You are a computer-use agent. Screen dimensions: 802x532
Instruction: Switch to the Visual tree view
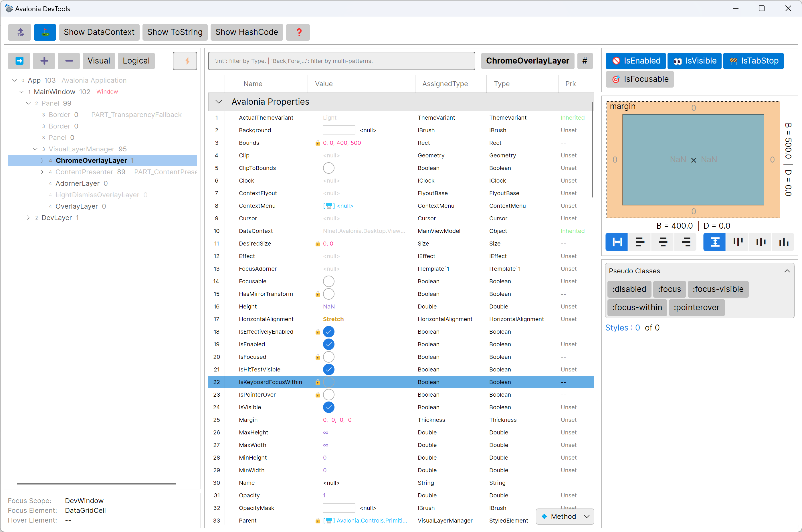[99, 61]
